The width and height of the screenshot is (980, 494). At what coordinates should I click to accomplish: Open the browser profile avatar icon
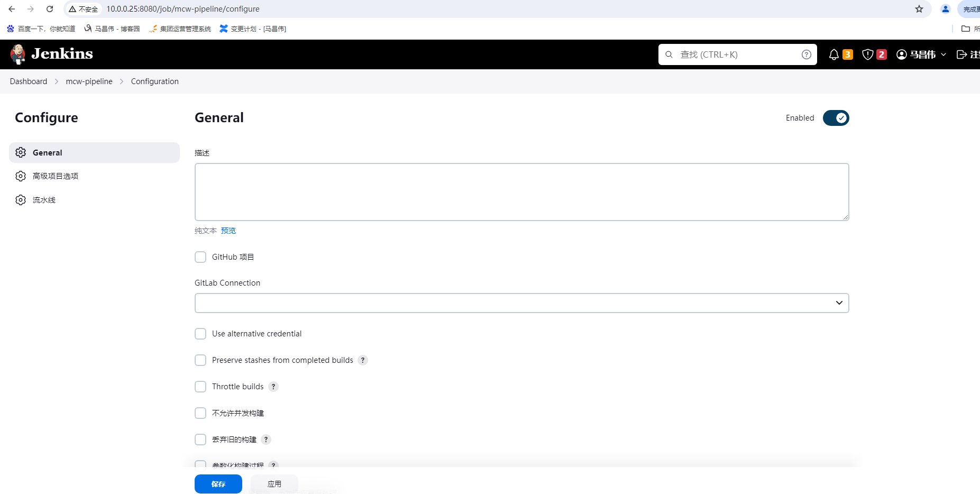click(x=946, y=9)
